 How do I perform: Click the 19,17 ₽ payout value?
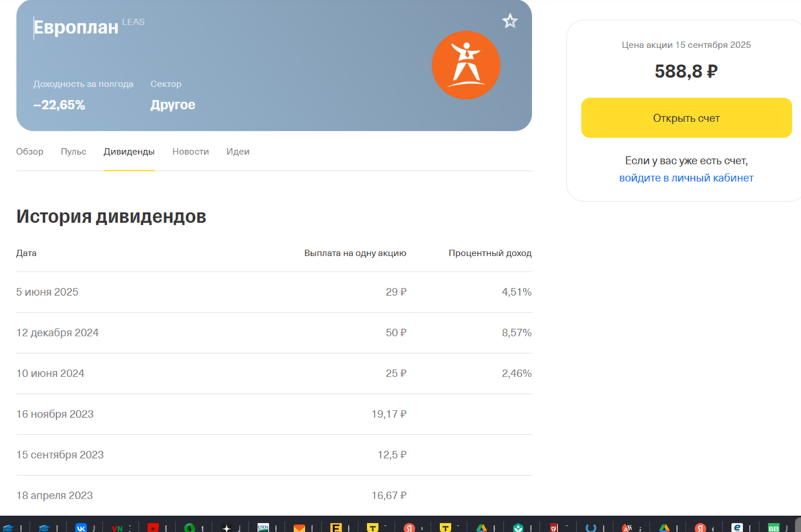coord(389,415)
